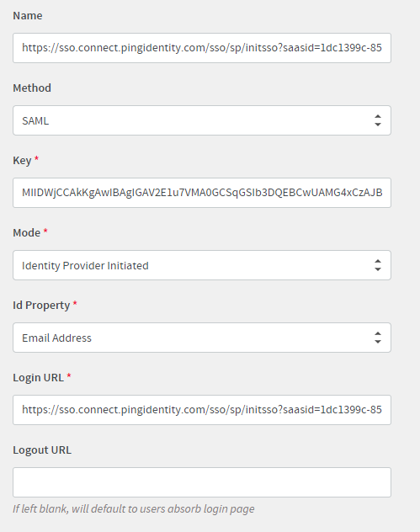Click the Login URL label

pos(39,378)
